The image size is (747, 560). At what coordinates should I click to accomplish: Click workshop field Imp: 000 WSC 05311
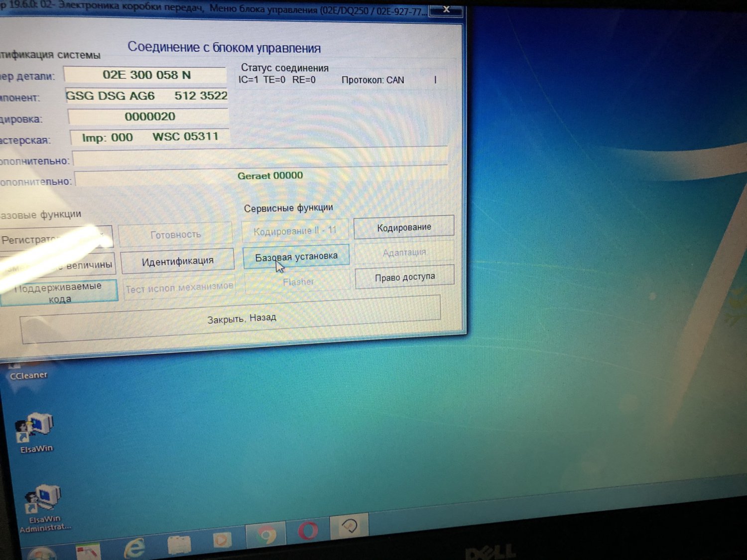point(150,137)
